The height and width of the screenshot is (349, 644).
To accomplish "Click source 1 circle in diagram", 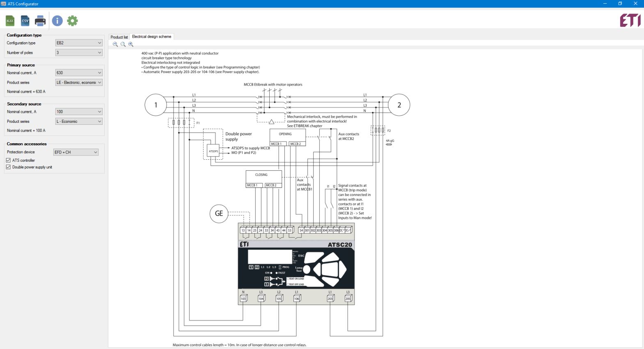I will coord(156,105).
